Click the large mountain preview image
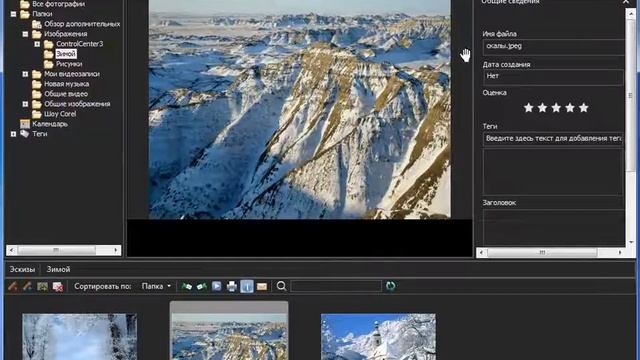 point(300,109)
